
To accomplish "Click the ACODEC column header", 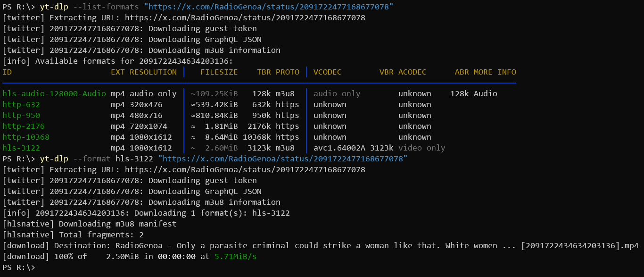I will 413,72.
